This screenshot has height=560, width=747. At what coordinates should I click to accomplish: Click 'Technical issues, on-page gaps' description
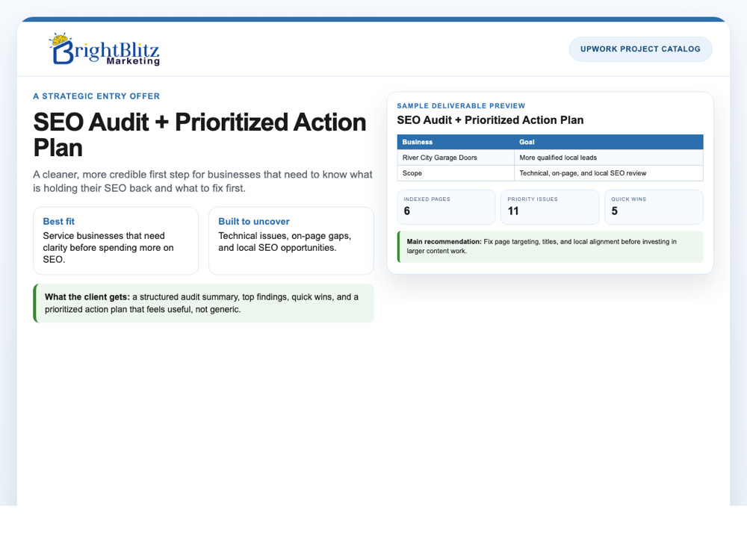(285, 242)
